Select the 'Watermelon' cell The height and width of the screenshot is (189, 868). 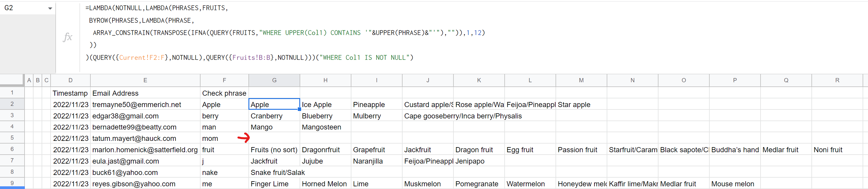click(x=530, y=184)
